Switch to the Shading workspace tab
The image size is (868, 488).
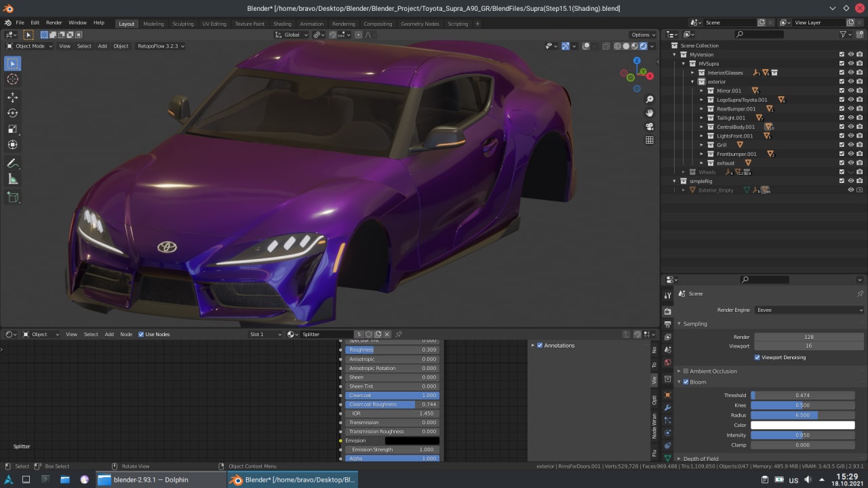coord(282,24)
